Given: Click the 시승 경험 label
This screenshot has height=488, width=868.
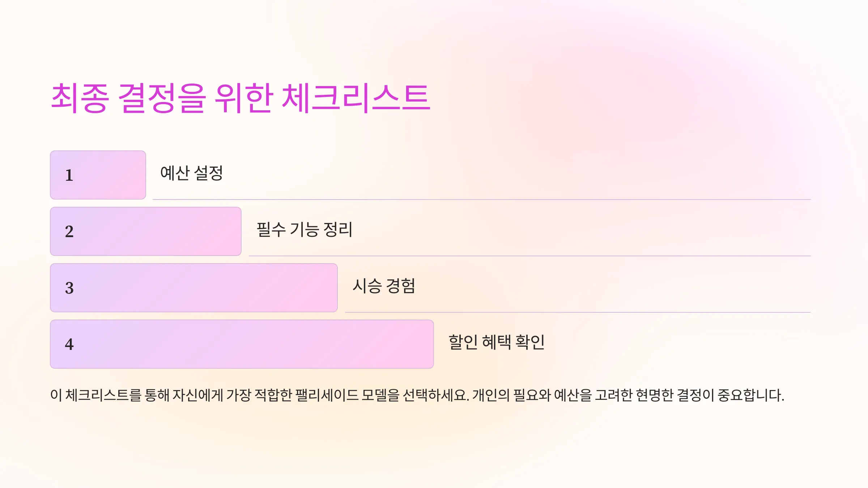Looking at the screenshot, I should pyautogui.click(x=384, y=286).
